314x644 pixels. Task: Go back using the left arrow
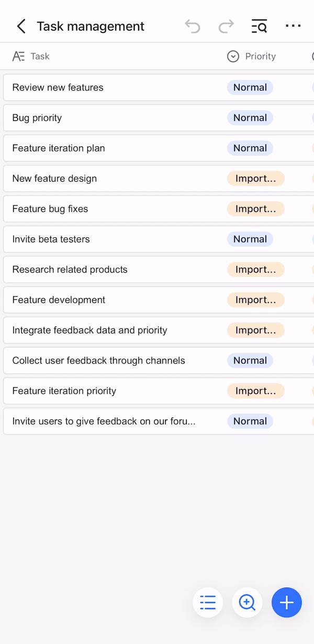click(21, 26)
